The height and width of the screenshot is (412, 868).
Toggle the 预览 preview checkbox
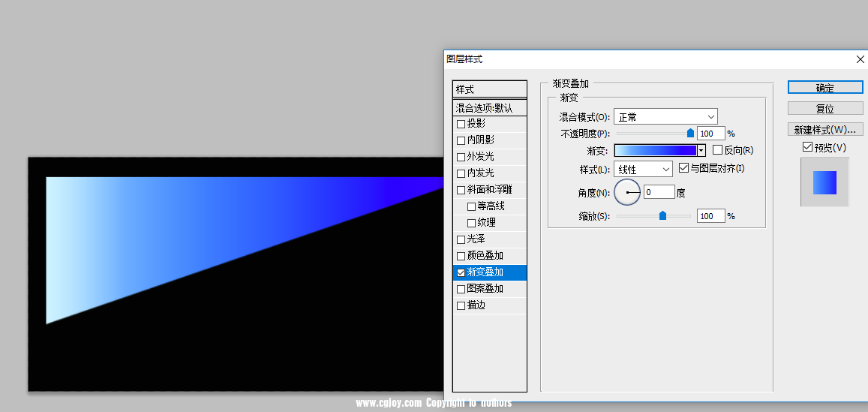coord(807,147)
